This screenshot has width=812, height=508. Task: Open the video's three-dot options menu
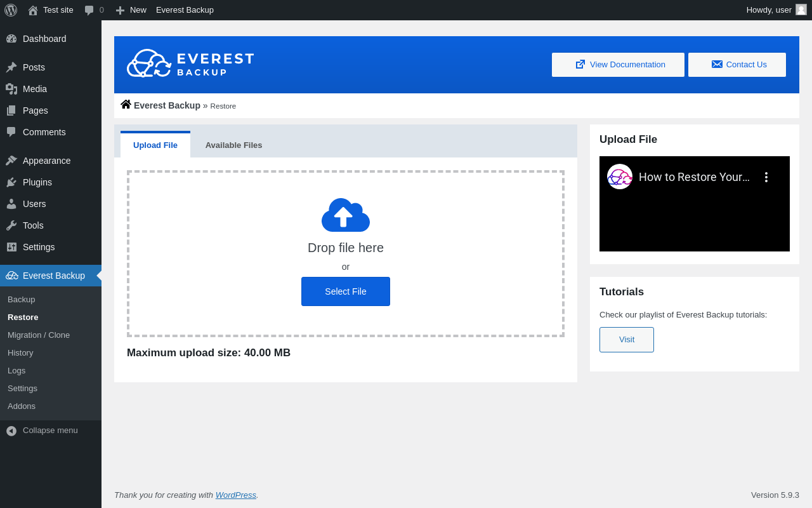(766, 177)
